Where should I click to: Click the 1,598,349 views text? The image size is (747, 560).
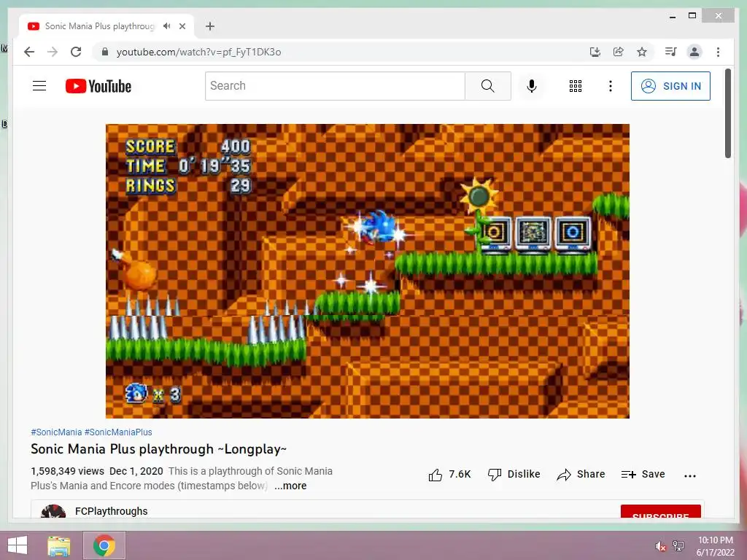coord(67,471)
